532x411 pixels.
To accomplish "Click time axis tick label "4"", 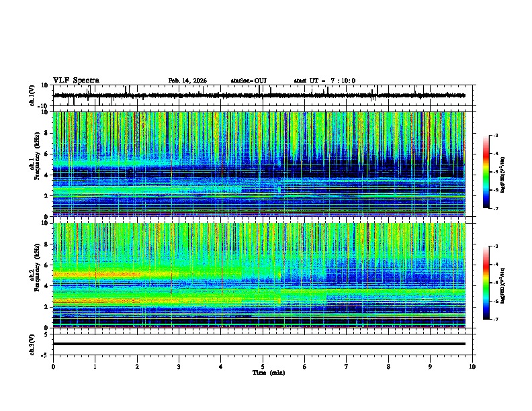I will point(221,367).
